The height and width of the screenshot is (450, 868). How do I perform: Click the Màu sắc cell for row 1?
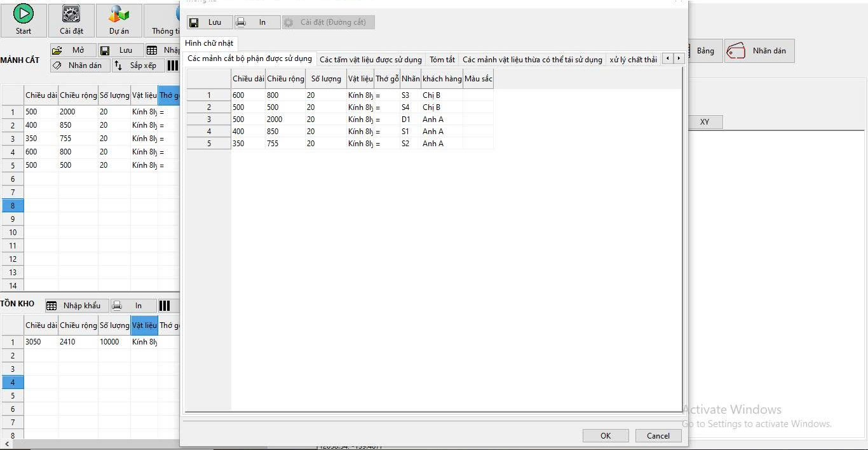tap(478, 95)
